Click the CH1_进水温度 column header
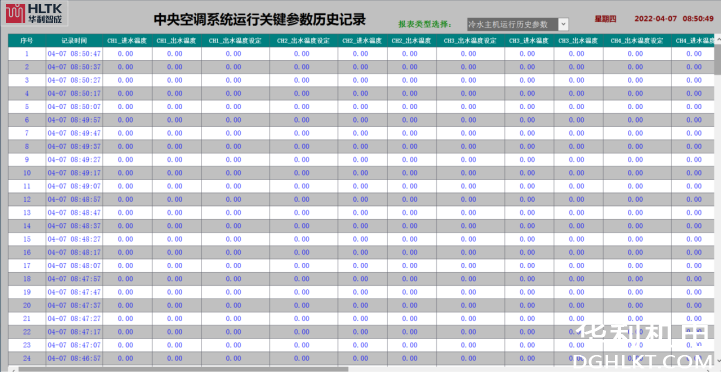 pos(127,41)
